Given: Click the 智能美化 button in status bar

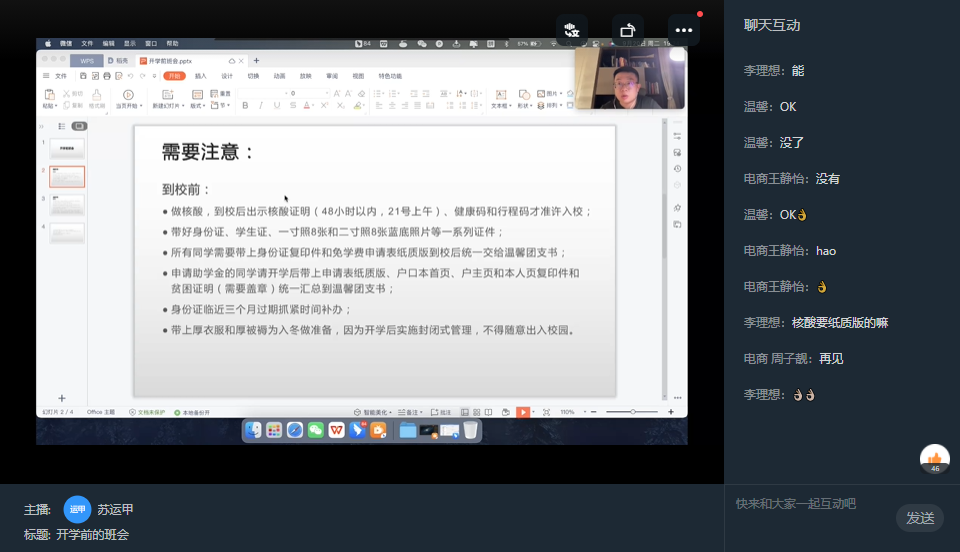Looking at the screenshot, I should (372, 412).
